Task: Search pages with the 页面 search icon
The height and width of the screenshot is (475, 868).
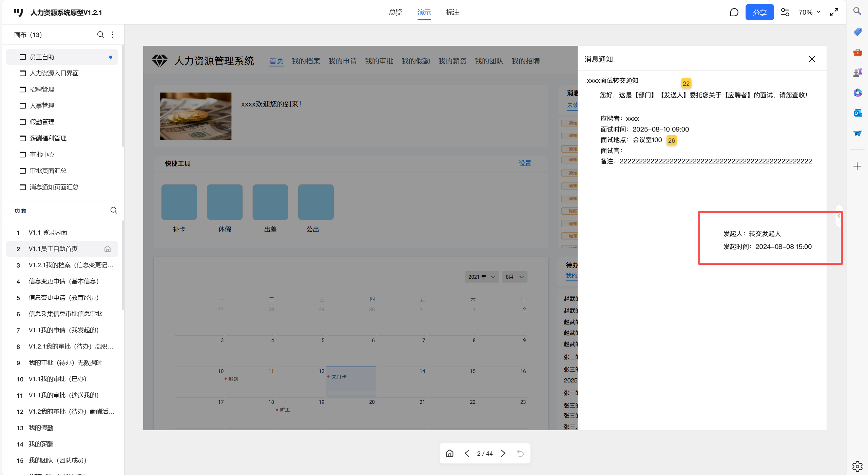Action: [x=114, y=210]
